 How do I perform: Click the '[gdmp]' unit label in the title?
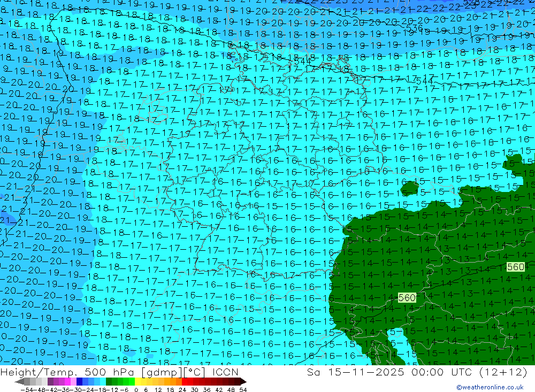163,372
